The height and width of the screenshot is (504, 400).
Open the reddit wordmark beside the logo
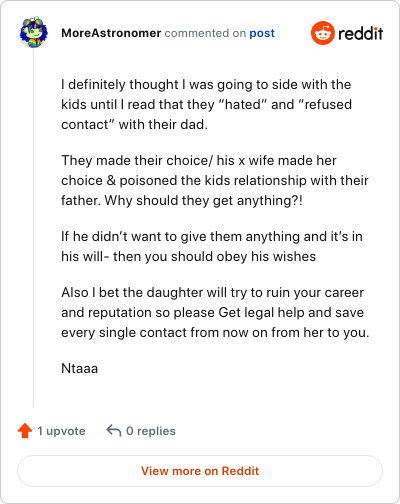(361, 33)
